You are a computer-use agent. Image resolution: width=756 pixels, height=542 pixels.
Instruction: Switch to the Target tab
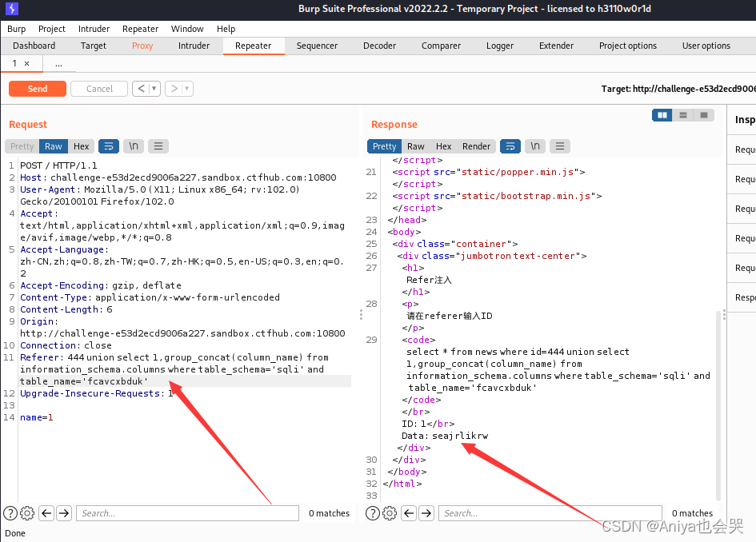93,46
